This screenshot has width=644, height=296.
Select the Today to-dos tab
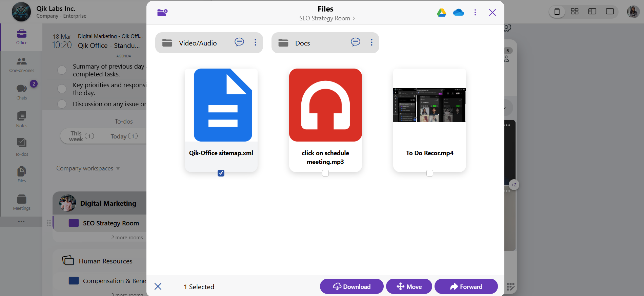coord(124,136)
